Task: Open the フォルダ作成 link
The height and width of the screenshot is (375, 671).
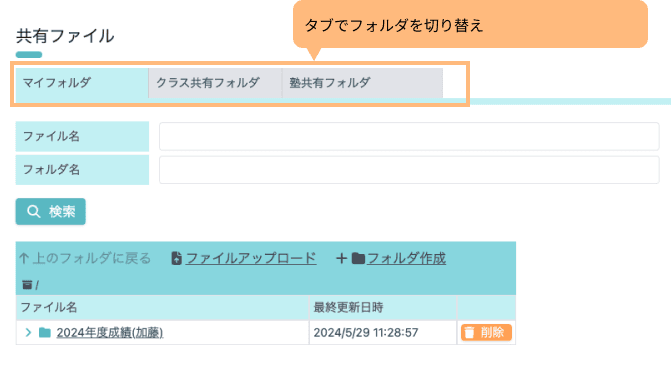Action: [x=406, y=258]
